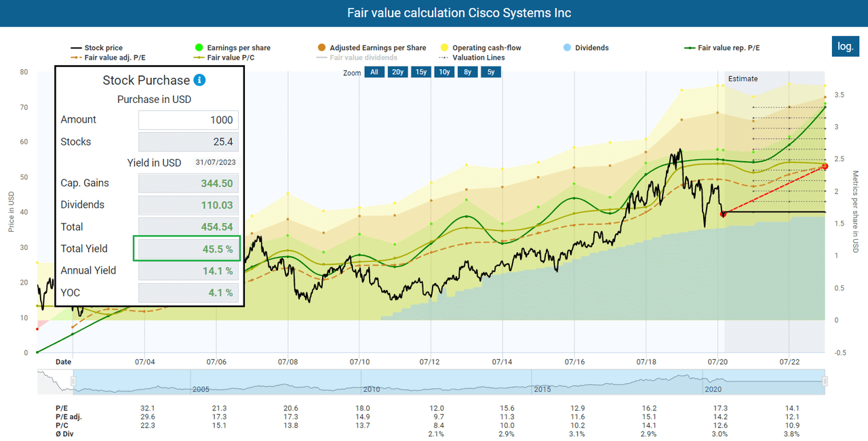Click the P/C value 10.9
Image resolution: width=868 pixels, height=441 pixels.
tap(793, 425)
